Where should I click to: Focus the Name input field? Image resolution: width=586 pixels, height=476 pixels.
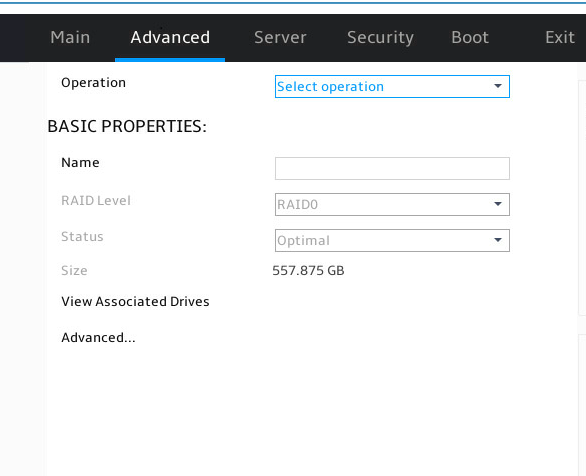(x=392, y=169)
